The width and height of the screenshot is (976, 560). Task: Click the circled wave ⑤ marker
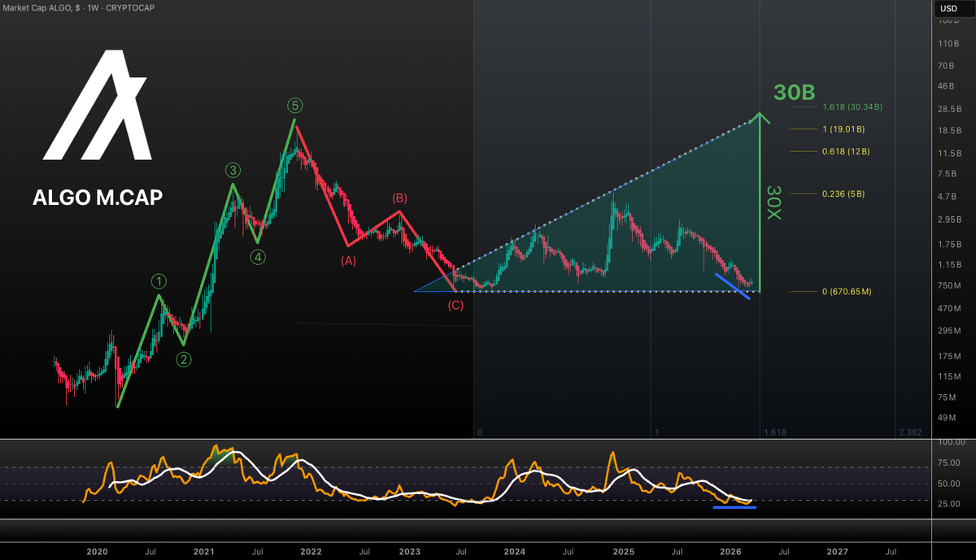[294, 105]
